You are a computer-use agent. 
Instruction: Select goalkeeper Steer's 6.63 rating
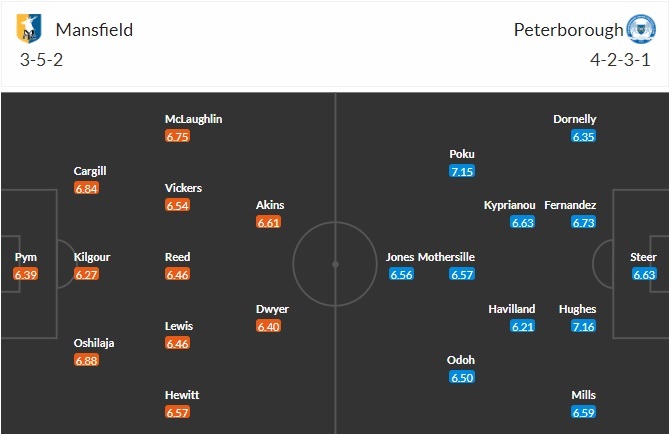pyautogui.click(x=644, y=275)
